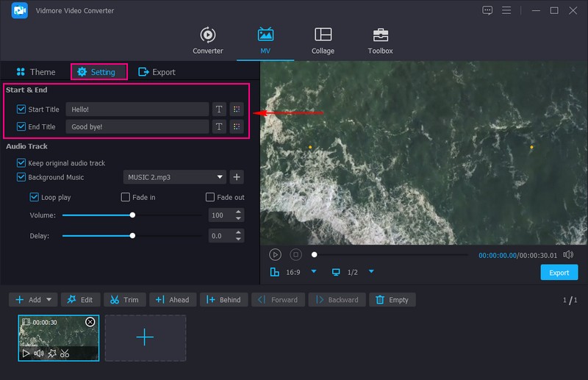The width and height of the screenshot is (588, 380).
Task: Disable Keep original audio track
Action: coord(21,163)
